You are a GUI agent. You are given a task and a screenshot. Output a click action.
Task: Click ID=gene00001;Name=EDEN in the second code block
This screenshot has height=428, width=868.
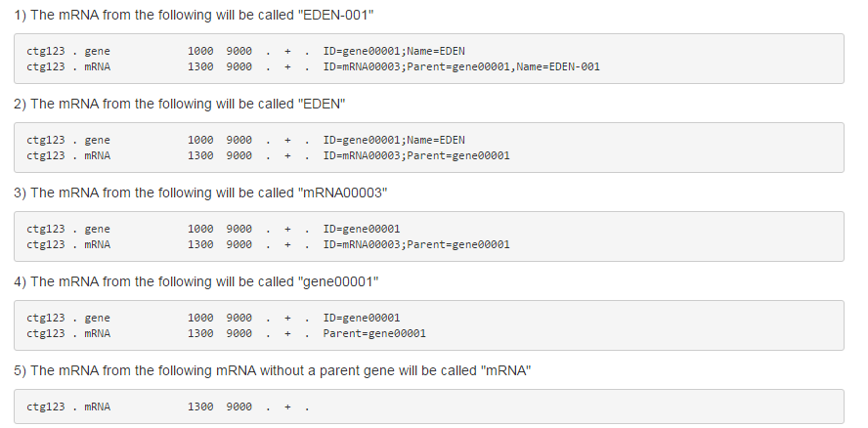(394, 140)
